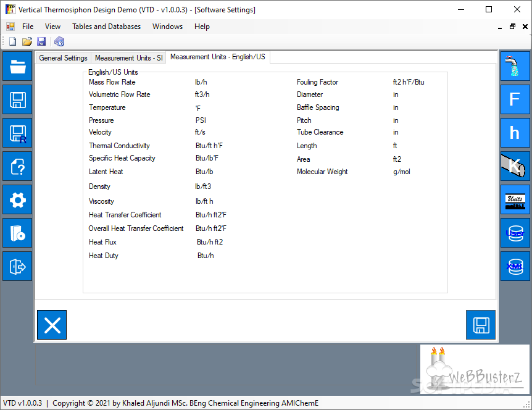Viewport: 532px width, 410px height.
Task: Click the Area label
Action: (x=303, y=159)
